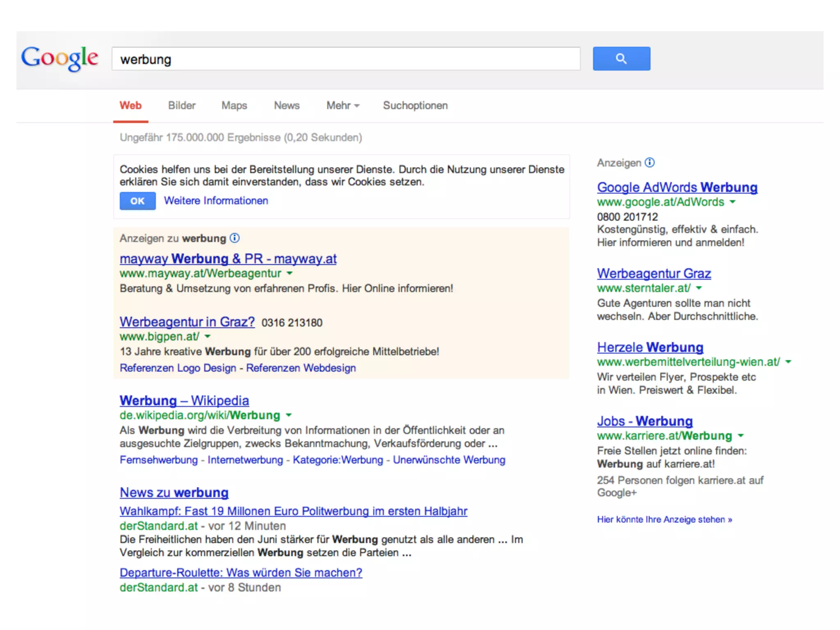
Task: Open the Mehr dropdown menu
Action: [343, 105]
